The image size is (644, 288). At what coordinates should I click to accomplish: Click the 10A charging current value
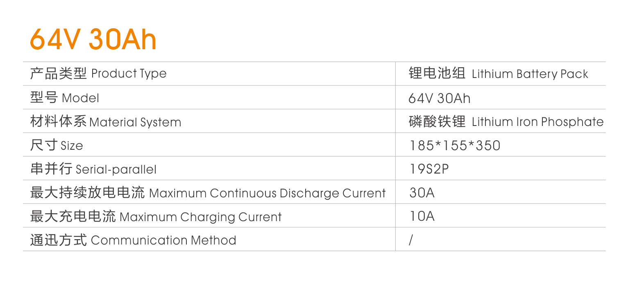(422, 216)
